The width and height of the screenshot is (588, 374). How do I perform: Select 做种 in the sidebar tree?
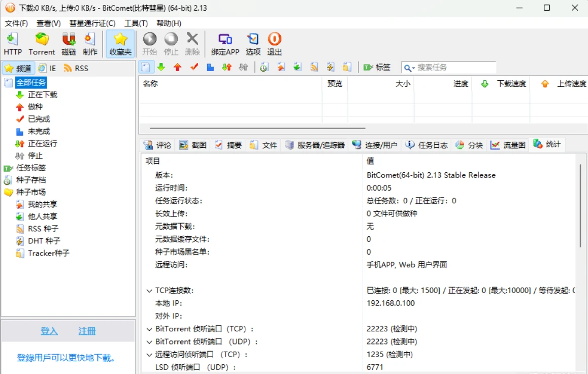[35, 107]
